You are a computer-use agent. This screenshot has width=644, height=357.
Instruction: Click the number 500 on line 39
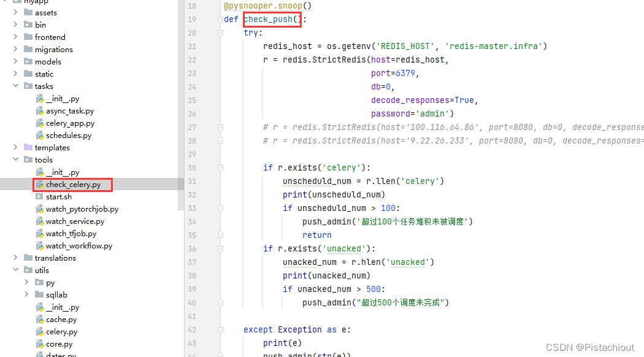pos(374,289)
